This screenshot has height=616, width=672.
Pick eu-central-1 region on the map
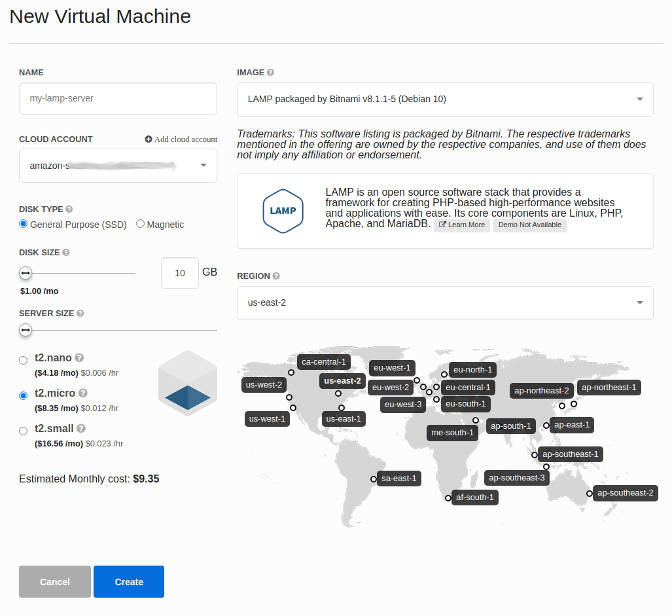(x=468, y=388)
